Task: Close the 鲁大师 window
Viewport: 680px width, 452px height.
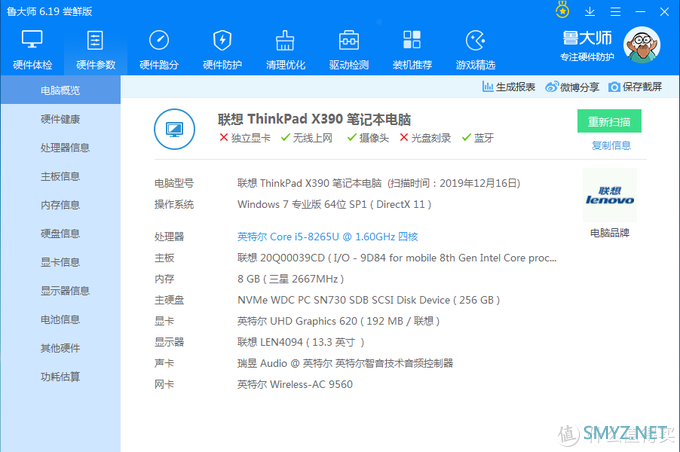Action: point(664,12)
